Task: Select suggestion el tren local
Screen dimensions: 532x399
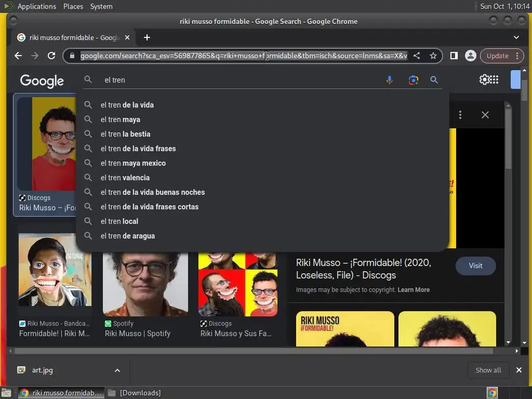Action: click(262, 221)
